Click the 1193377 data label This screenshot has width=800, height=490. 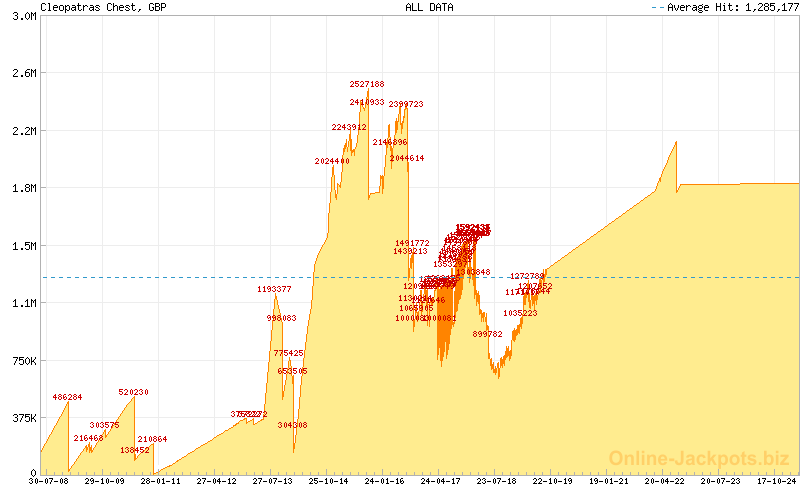[274, 289]
